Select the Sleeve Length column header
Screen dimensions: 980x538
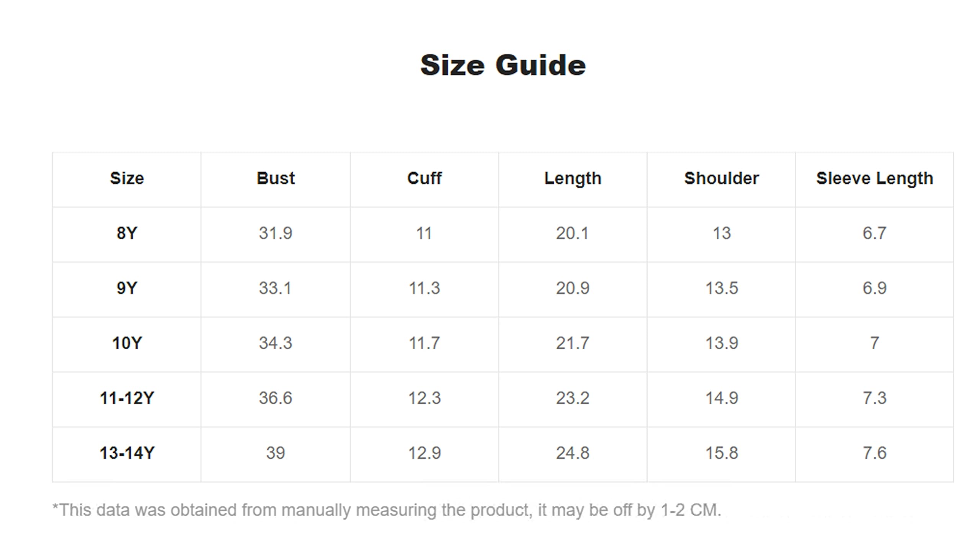tap(874, 178)
